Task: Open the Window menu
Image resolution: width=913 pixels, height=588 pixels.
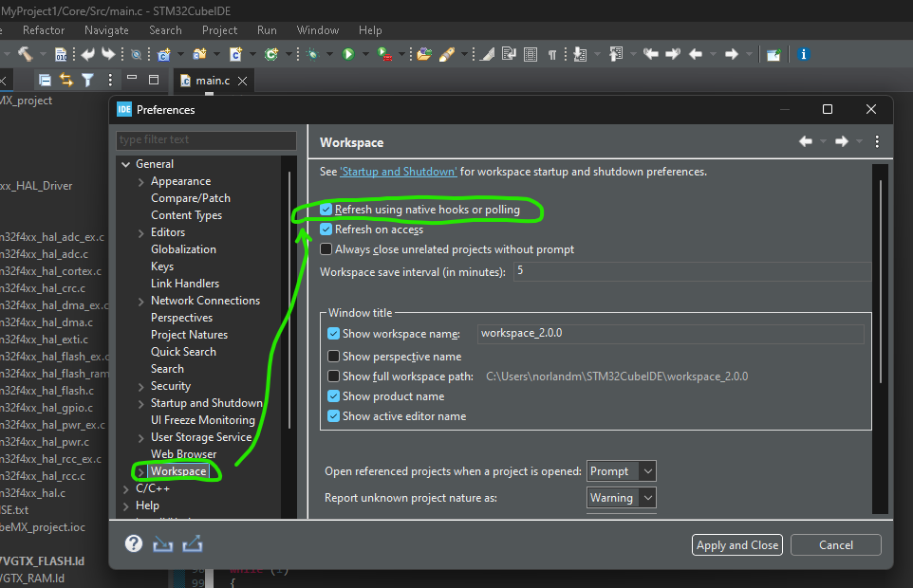Action: [x=317, y=30]
